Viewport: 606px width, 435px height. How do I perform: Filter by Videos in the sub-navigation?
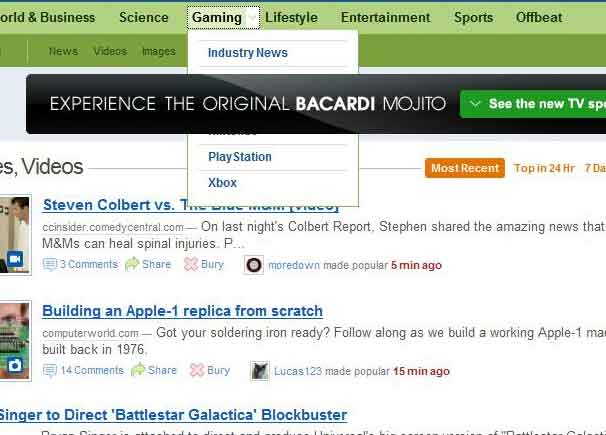coord(110,51)
